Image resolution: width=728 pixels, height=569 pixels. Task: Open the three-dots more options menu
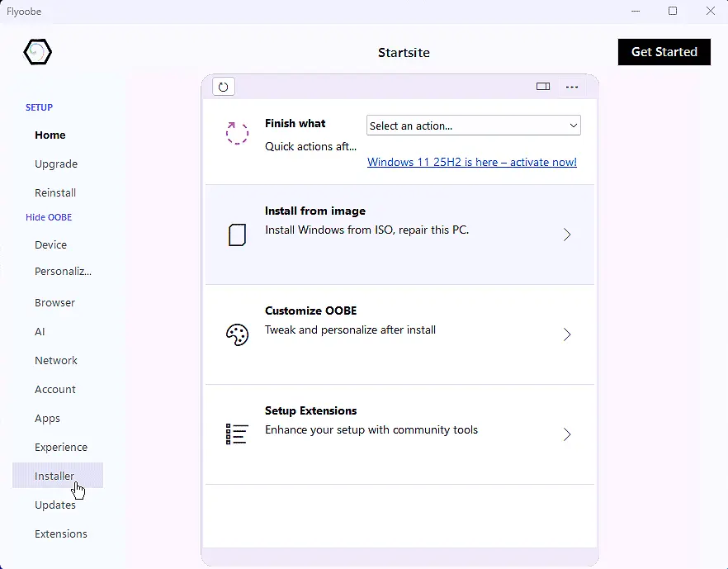pos(572,87)
